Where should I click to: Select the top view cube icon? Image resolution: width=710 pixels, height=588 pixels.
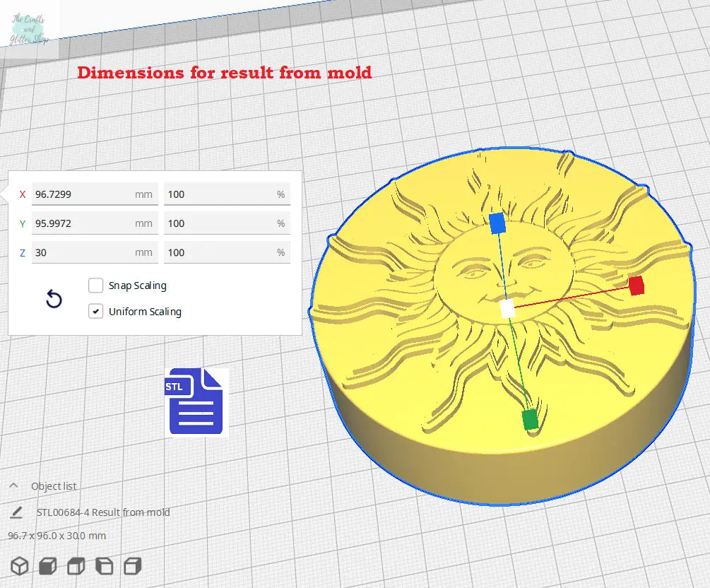76,565
